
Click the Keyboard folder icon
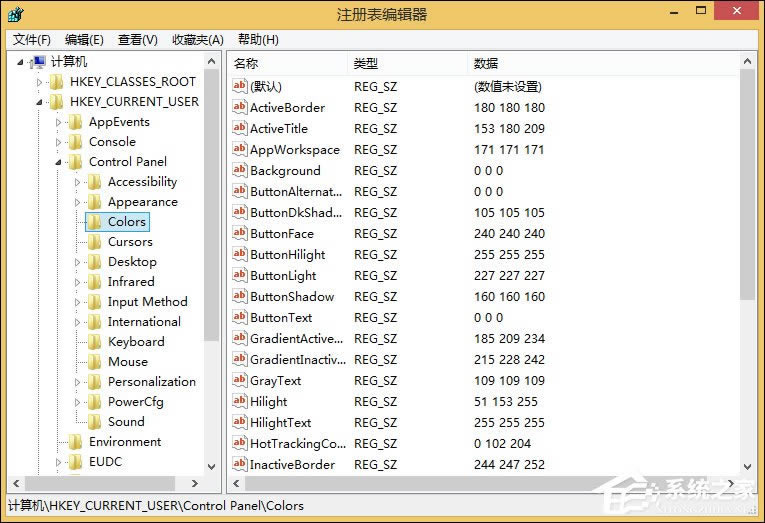pos(94,342)
